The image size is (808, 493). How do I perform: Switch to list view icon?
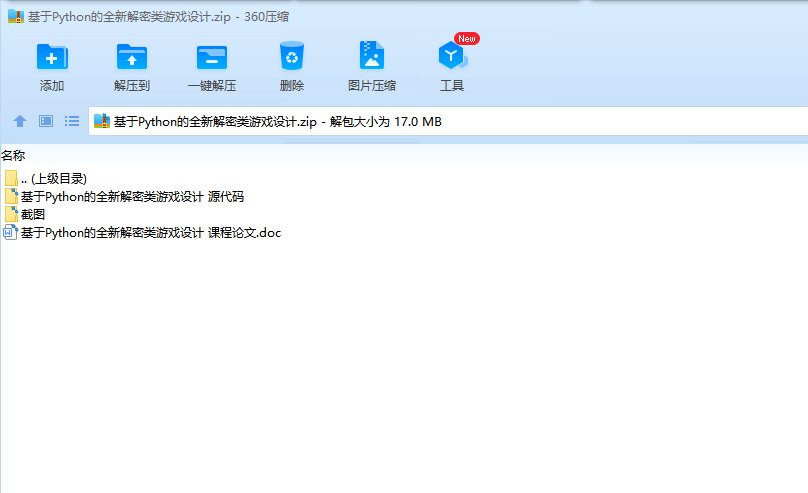[72, 121]
